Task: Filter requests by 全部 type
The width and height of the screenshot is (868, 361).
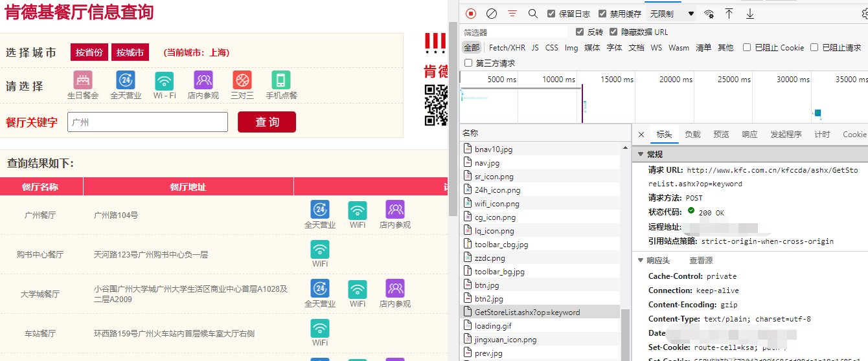Action: pyautogui.click(x=472, y=47)
